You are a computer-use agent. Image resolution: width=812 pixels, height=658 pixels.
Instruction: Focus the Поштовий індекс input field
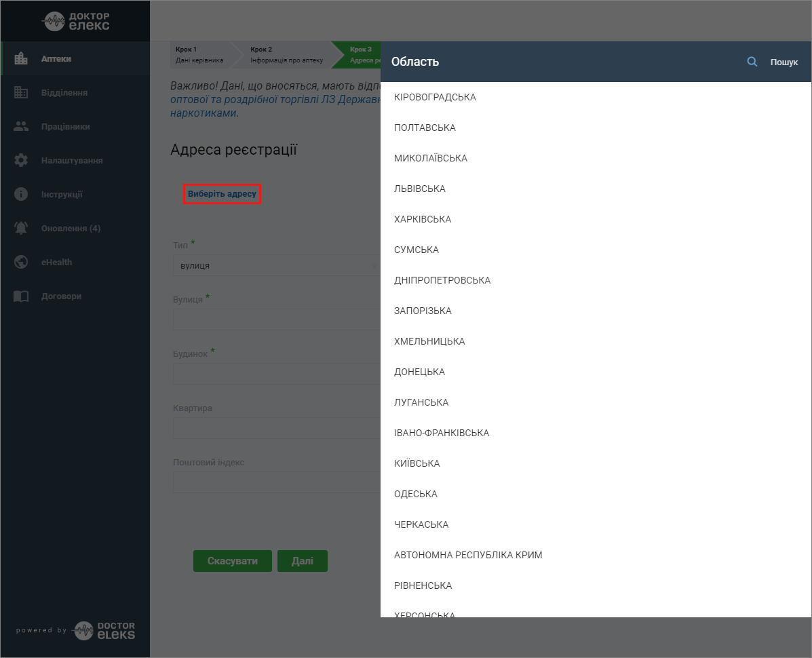[277, 482]
